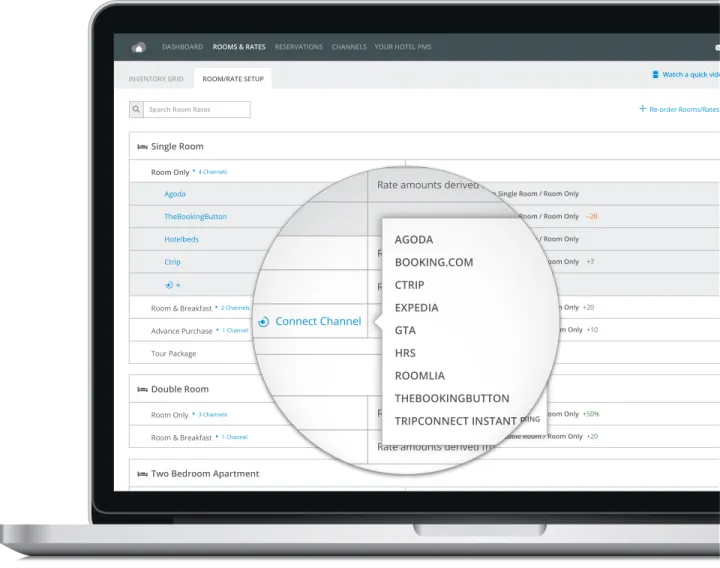
Task: Select CTRIP from the channel list
Action: [409, 285]
